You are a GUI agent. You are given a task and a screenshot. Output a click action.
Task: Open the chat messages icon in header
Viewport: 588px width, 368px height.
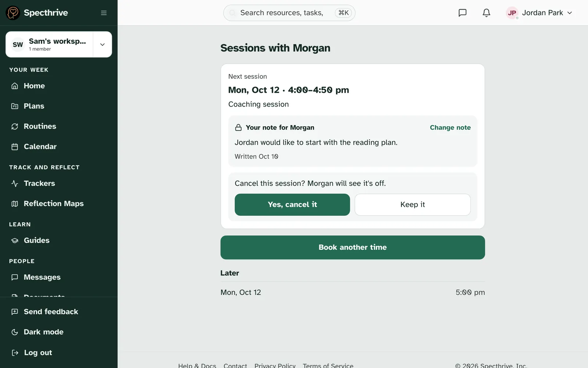point(462,13)
